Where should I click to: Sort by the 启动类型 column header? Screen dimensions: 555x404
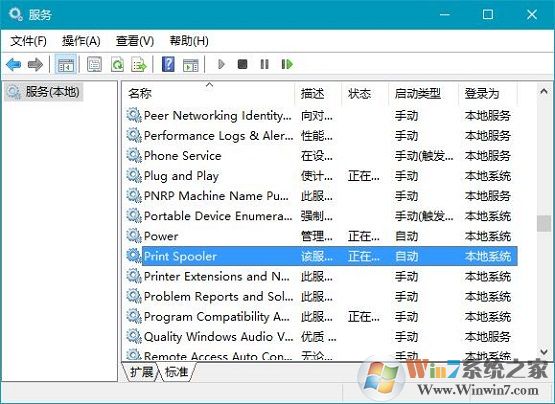(423, 94)
